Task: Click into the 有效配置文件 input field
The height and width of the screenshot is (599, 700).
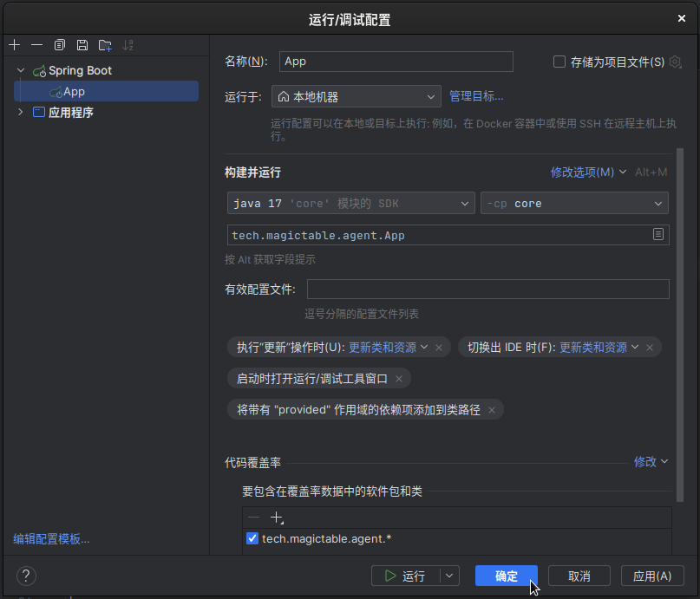Action: tap(487, 290)
